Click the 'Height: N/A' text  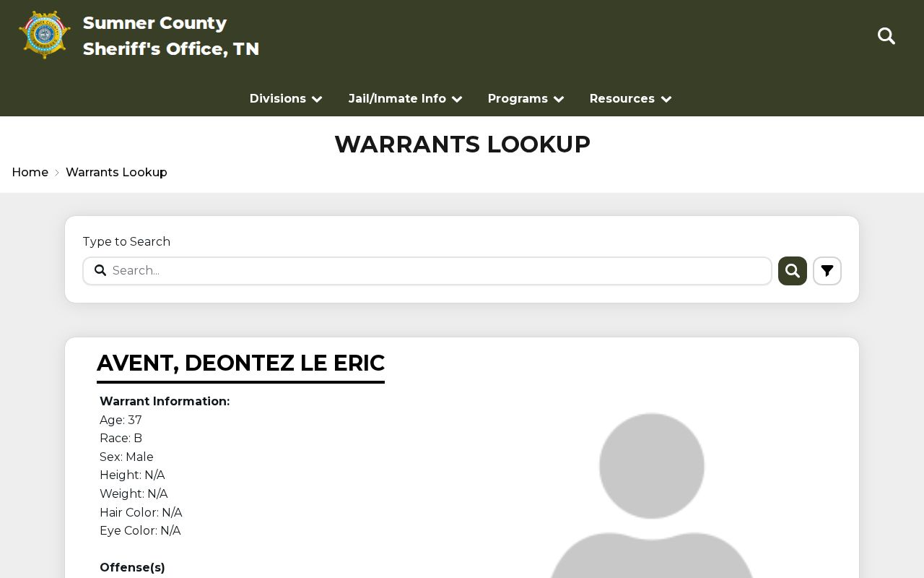(x=132, y=475)
